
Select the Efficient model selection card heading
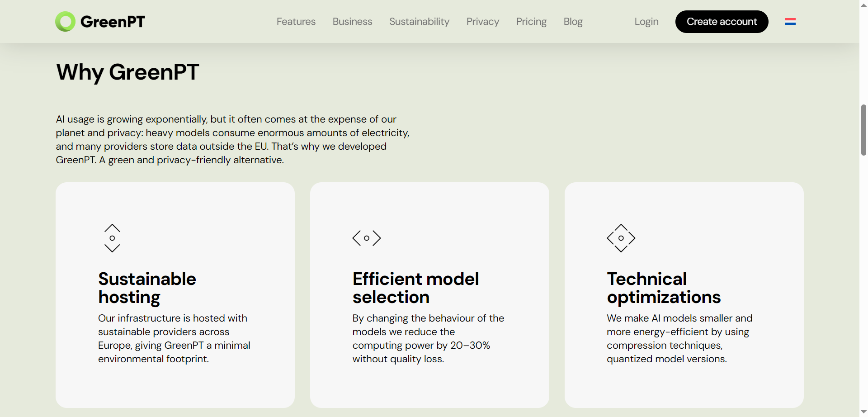(x=415, y=288)
